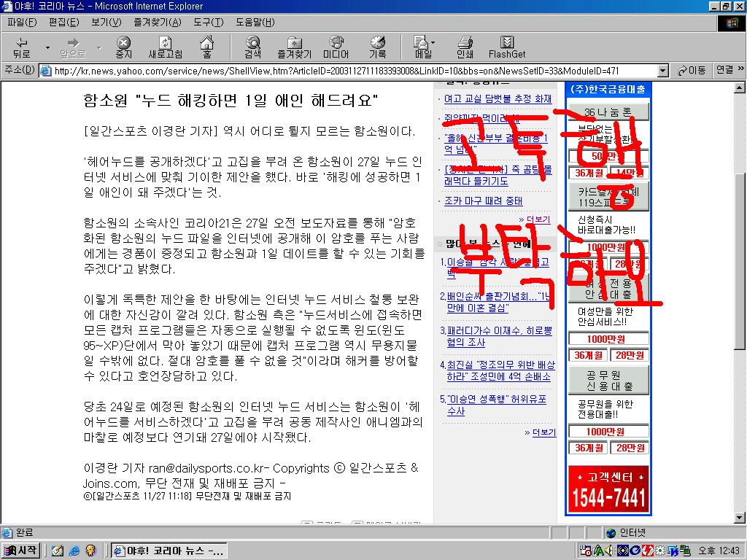Image resolution: width=747 pixels, height=560 pixels.
Task: Open the 즐겨찾기(A) menu
Action: (158, 23)
